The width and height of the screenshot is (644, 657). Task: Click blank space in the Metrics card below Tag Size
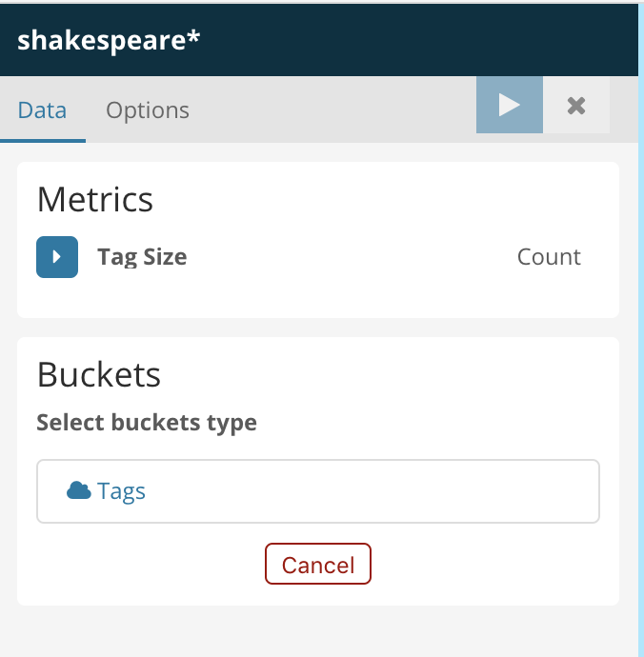click(x=318, y=298)
